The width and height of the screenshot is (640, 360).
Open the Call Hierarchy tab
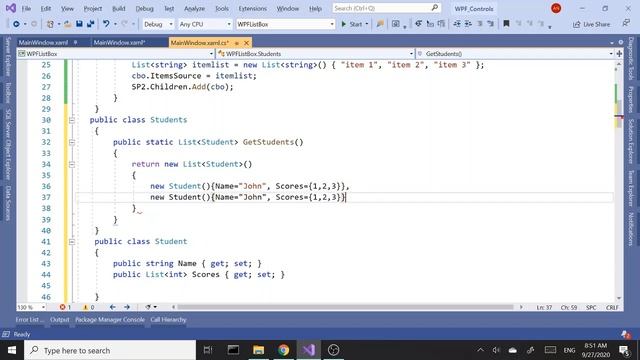click(168, 320)
